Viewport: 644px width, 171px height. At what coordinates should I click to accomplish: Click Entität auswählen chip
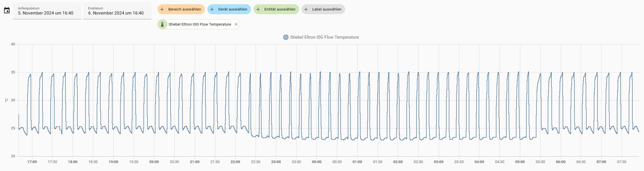click(x=276, y=9)
